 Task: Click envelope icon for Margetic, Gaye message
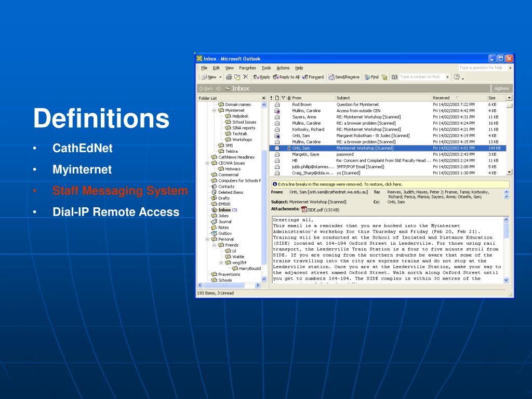pos(277,154)
